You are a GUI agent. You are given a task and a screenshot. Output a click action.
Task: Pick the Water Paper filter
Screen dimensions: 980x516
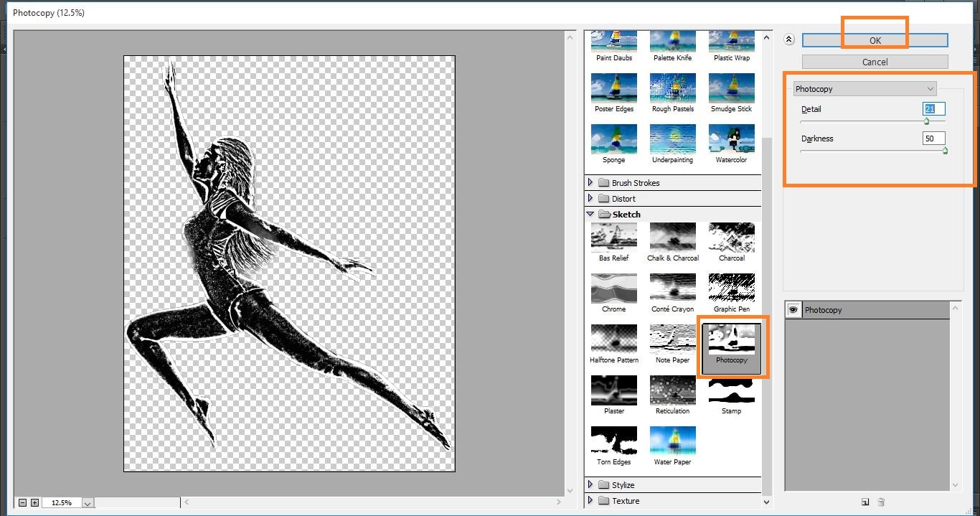point(672,441)
